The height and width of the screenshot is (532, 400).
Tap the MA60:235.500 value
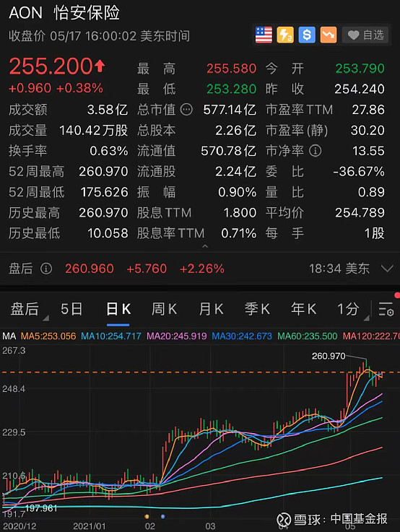coord(308,336)
